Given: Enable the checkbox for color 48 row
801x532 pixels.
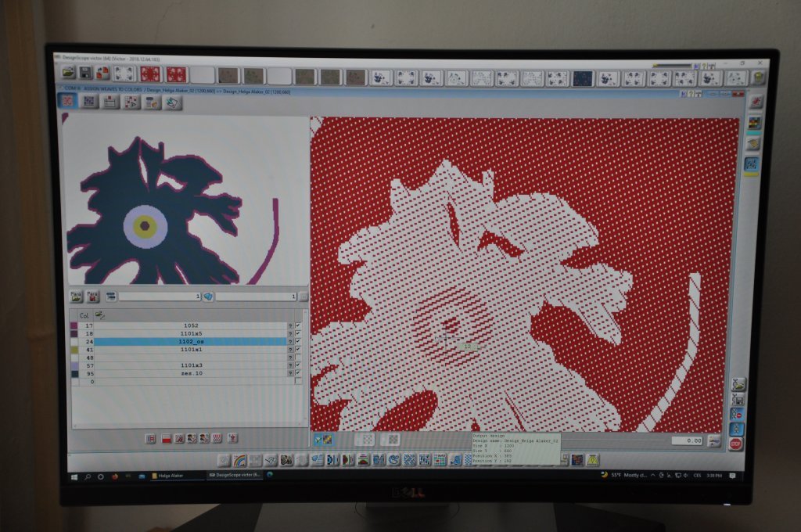Looking at the screenshot, I should point(298,357).
